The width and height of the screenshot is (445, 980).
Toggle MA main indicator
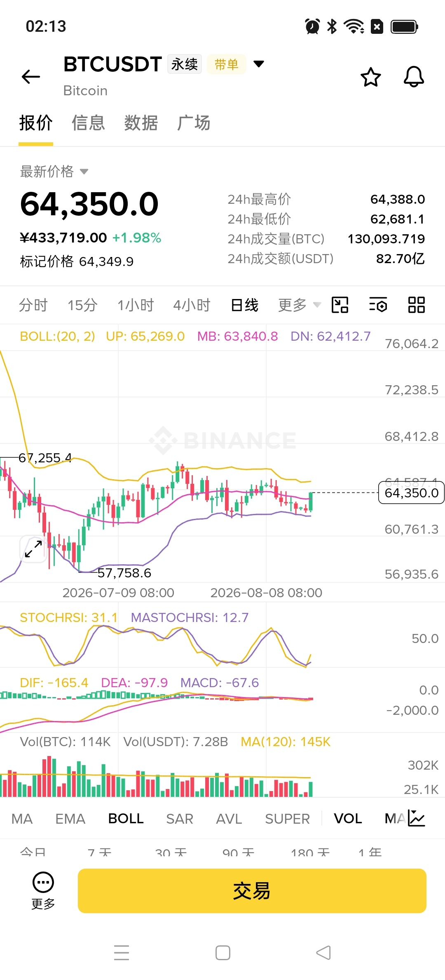click(22, 819)
